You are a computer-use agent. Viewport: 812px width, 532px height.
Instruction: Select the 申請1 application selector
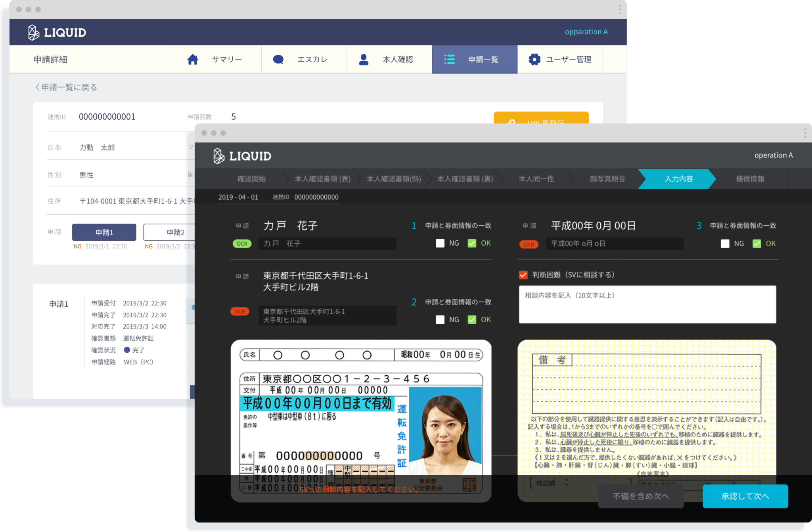tap(104, 232)
